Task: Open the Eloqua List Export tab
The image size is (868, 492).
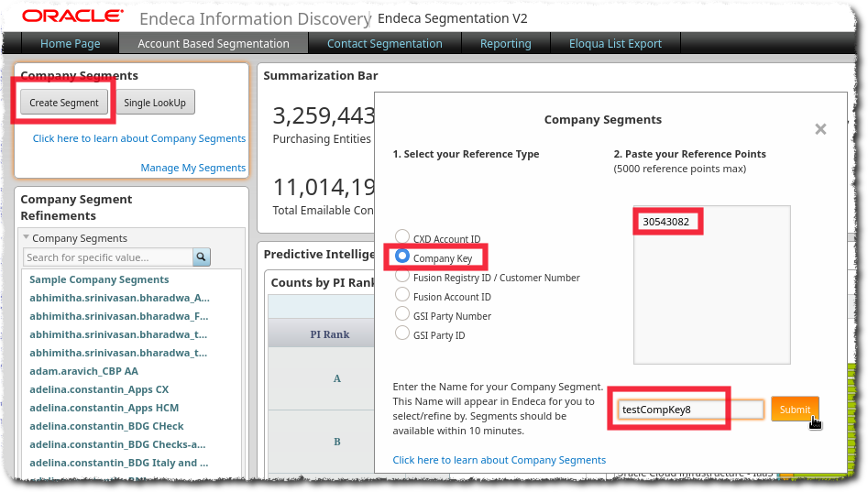Action: [x=615, y=43]
